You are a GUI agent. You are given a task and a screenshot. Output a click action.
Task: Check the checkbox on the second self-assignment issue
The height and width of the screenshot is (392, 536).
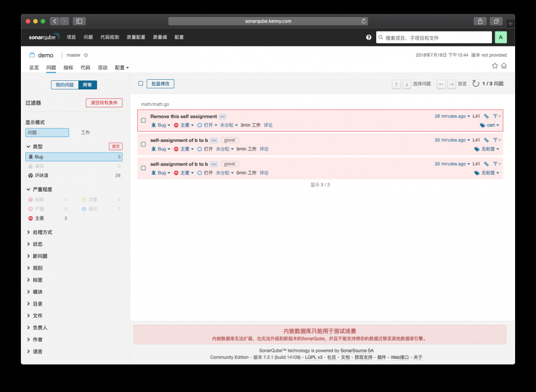143,144
